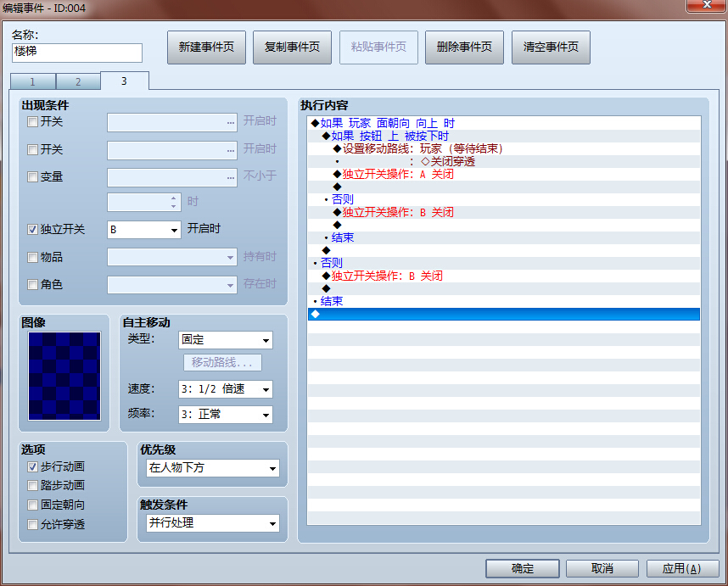This screenshot has height=586, width=728.
Task: Open the 速度 dropdown showing 1/2 倍速
Action: coord(225,389)
